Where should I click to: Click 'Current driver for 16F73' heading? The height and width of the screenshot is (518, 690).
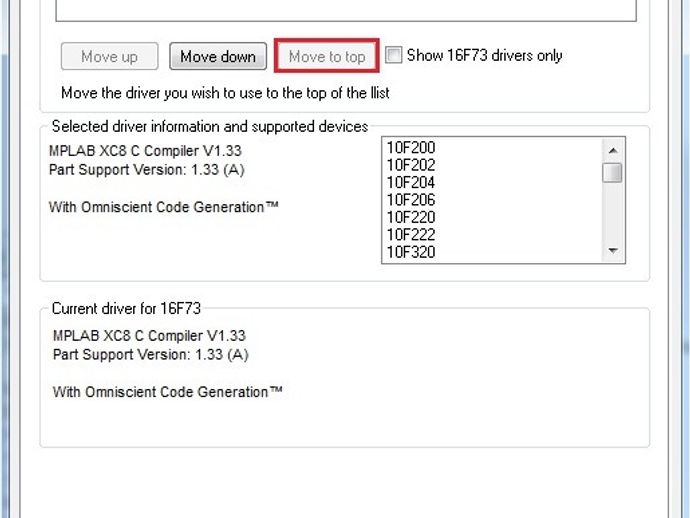click(126, 309)
